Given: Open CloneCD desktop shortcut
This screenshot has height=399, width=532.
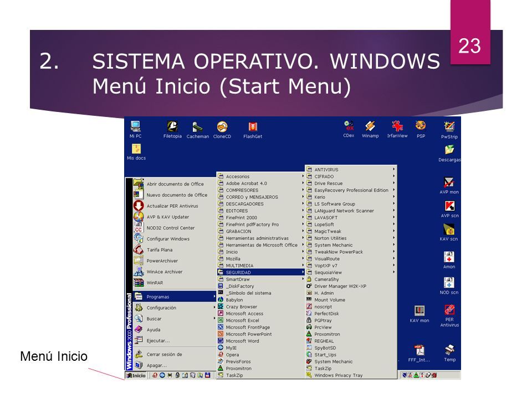Looking at the screenshot, I should click(222, 130).
